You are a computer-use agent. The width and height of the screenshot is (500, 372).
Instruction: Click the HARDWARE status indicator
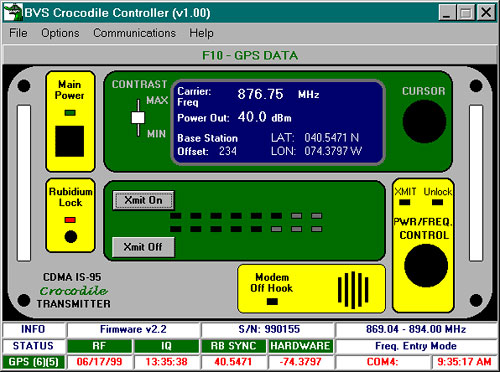[x=300, y=346]
